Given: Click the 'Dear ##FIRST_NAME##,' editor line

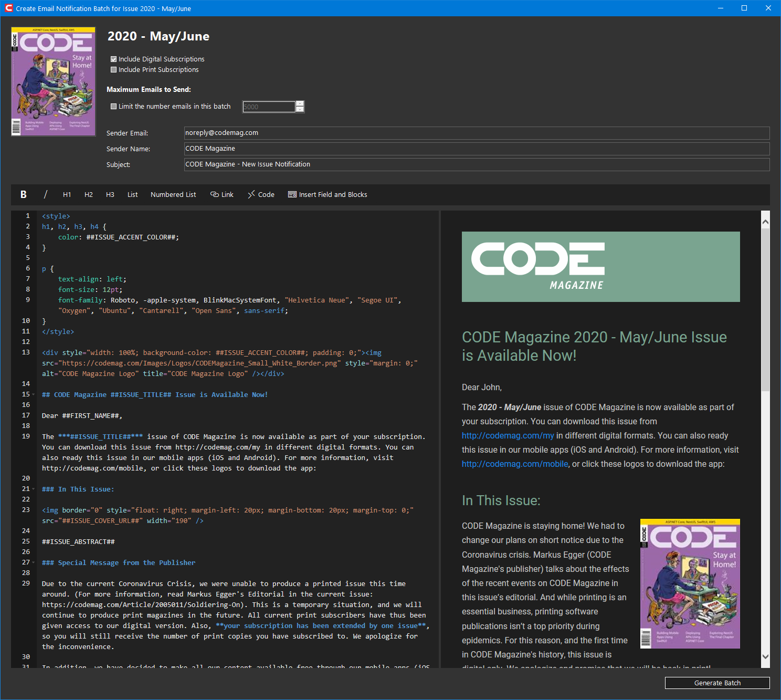Looking at the screenshot, I should [x=82, y=415].
